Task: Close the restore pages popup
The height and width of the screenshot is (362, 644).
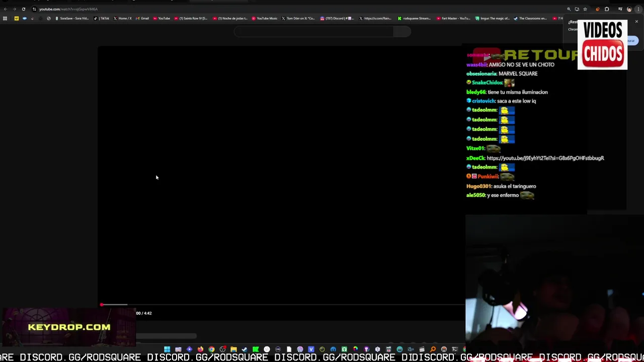Action: coord(636,22)
